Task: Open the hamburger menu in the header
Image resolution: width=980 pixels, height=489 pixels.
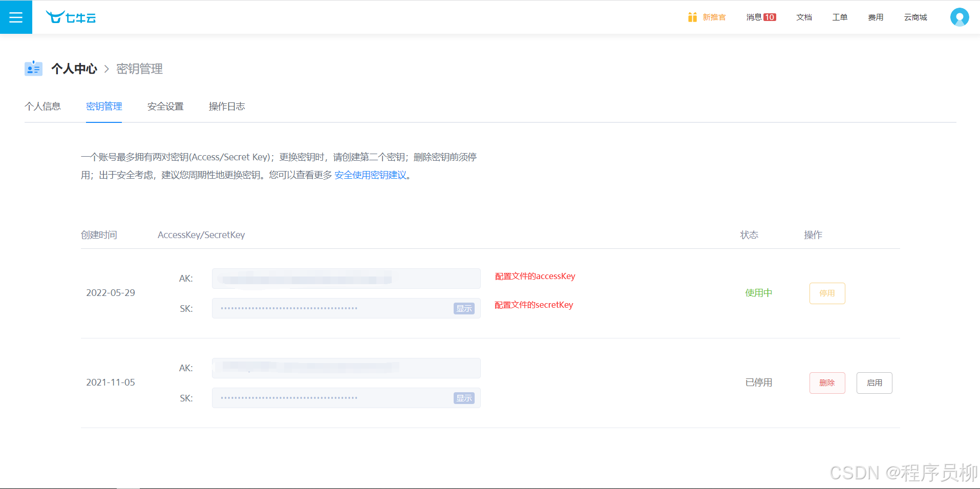Action: click(x=16, y=17)
